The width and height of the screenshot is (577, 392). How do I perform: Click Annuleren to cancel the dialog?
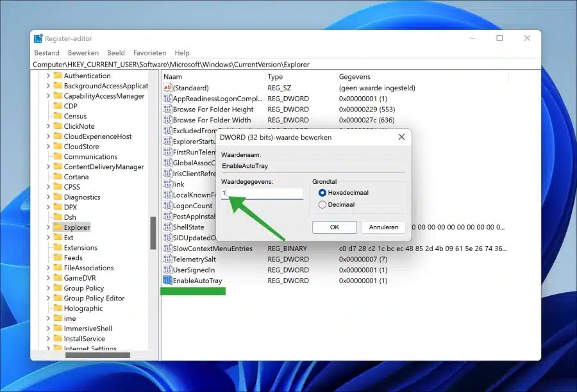pos(383,227)
